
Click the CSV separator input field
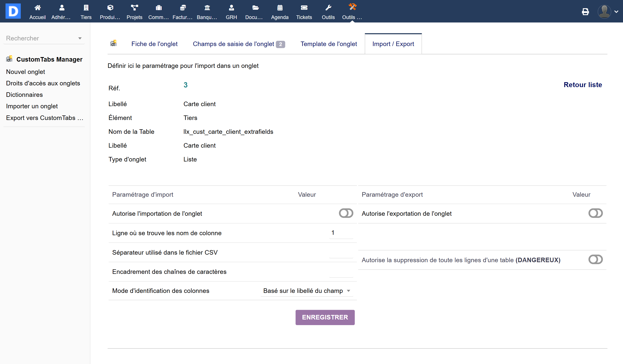(x=341, y=252)
